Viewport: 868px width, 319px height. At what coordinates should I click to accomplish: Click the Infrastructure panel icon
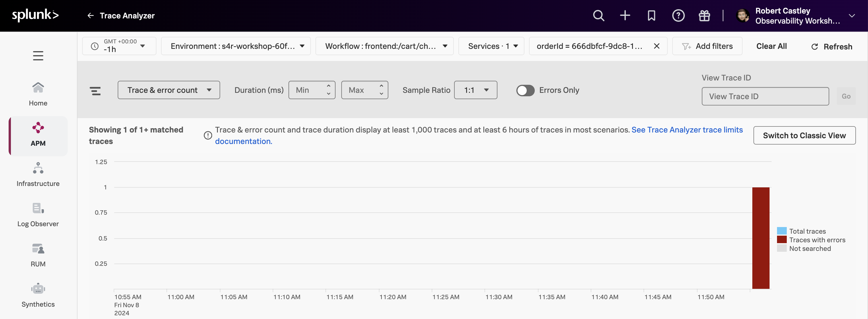click(38, 168)
